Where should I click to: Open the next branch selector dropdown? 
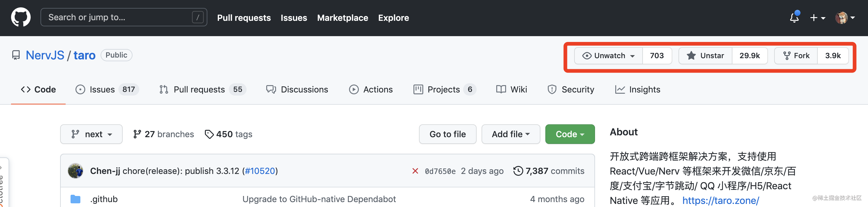pos(91,134)
